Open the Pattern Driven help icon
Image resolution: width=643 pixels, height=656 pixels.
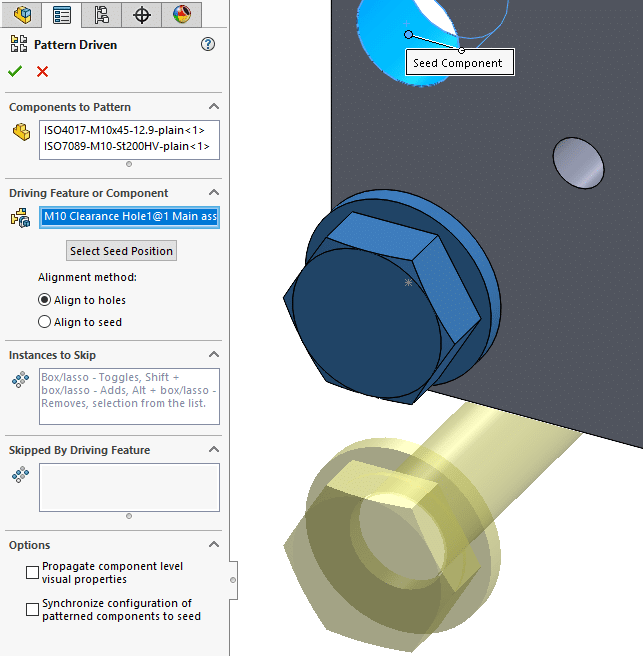point(208,44)
